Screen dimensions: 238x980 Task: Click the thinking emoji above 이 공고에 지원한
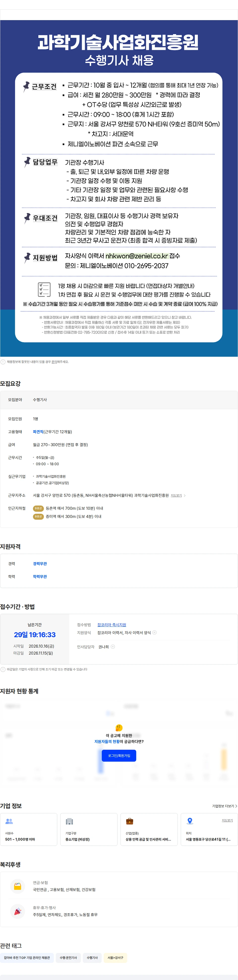[119, 728]
